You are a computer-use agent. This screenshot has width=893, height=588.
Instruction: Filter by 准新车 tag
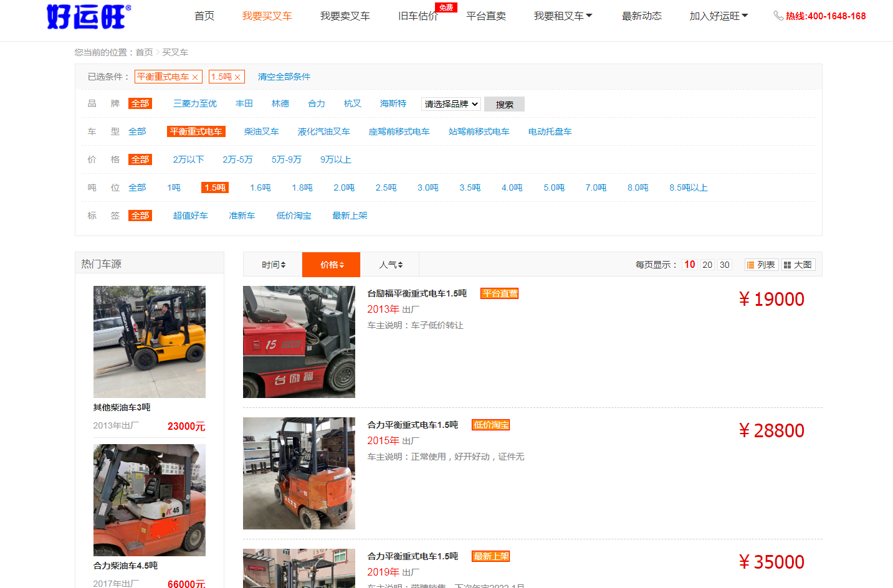242,216
